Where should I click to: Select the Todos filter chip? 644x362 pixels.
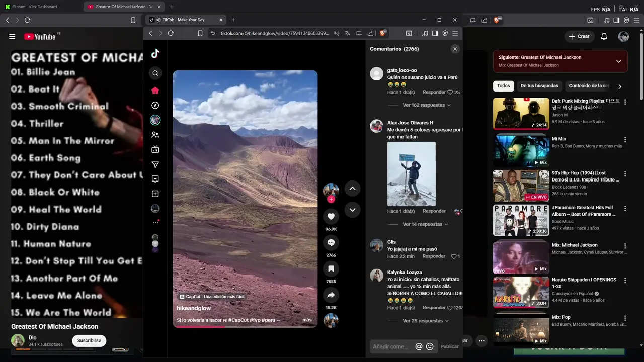pyautogui.click(x=504, y=86)
